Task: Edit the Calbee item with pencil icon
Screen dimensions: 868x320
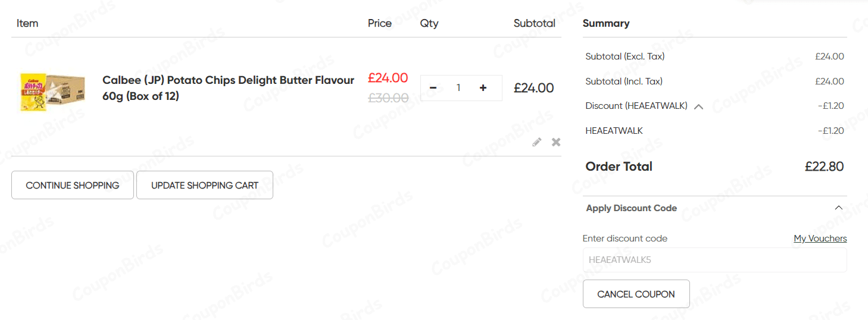Action: click(537, 142)
